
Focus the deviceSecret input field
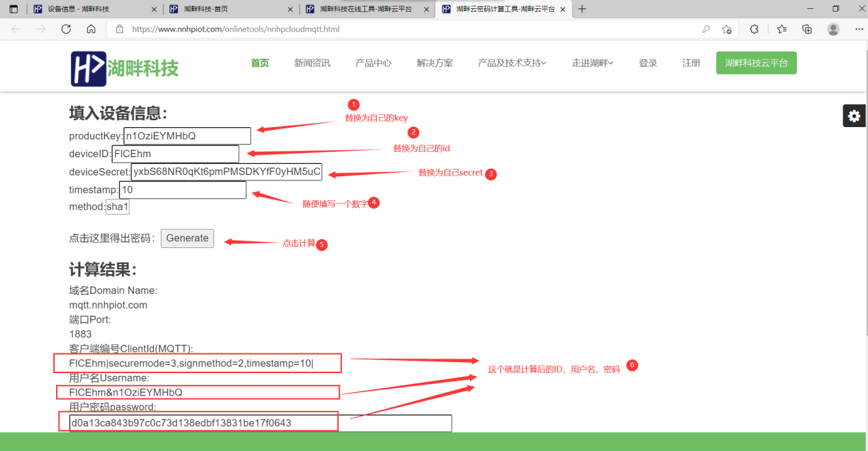point(226,172)
